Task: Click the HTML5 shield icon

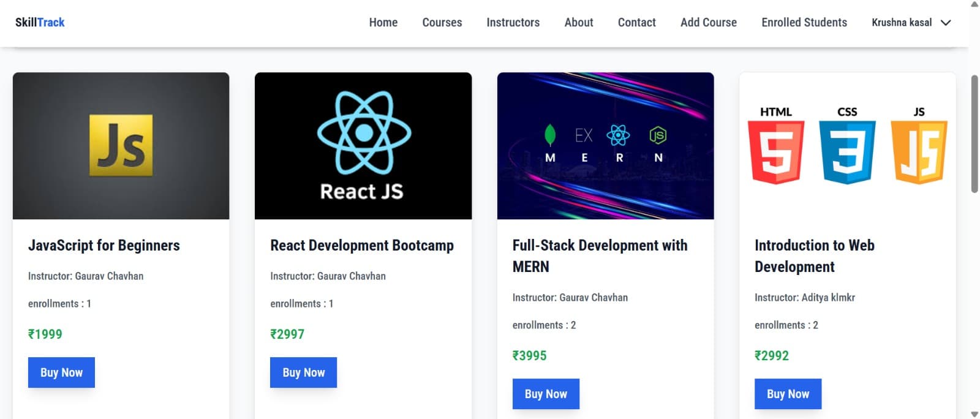Action: (x=775, y=151)
